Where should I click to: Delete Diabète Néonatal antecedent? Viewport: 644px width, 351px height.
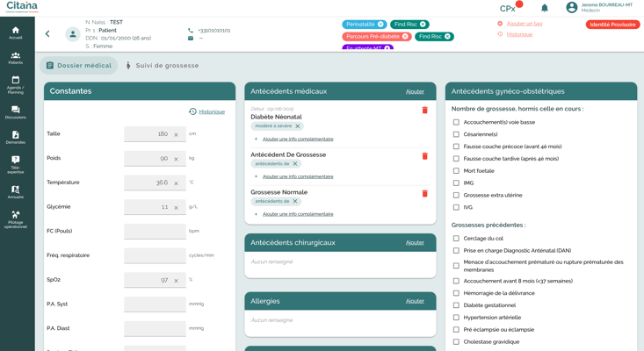[424, 110]
